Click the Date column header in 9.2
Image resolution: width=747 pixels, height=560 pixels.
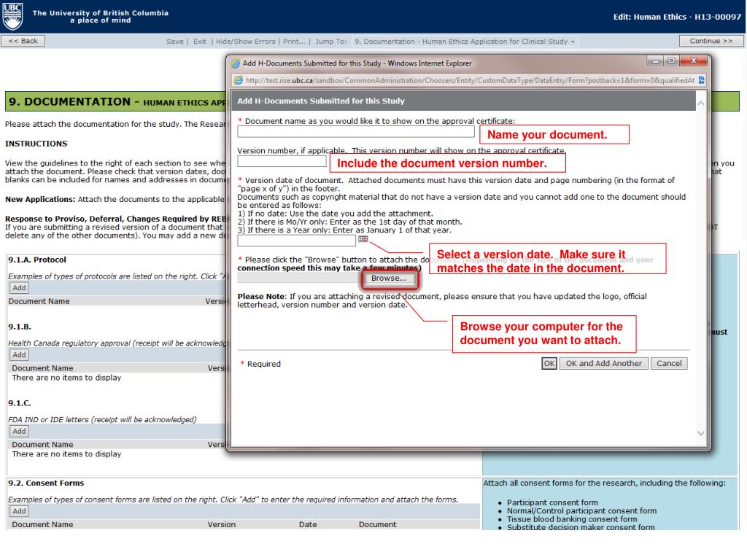pos(308,524)
